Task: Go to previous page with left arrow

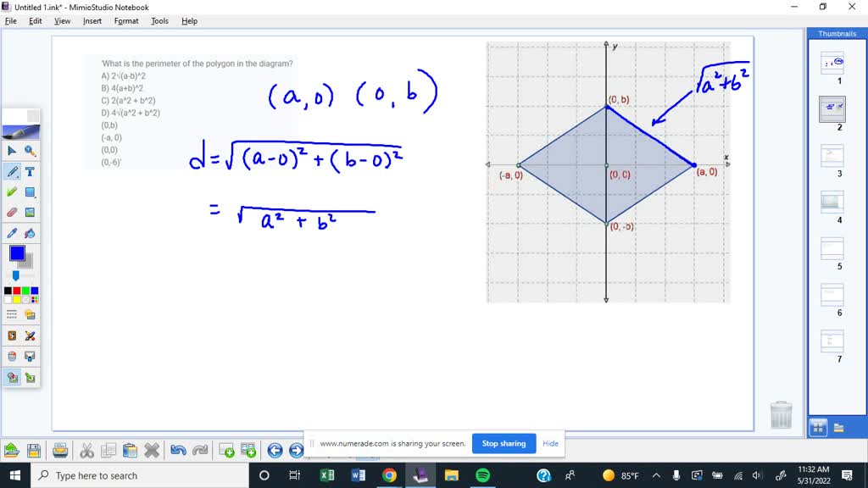Action: tap(275, 451)
